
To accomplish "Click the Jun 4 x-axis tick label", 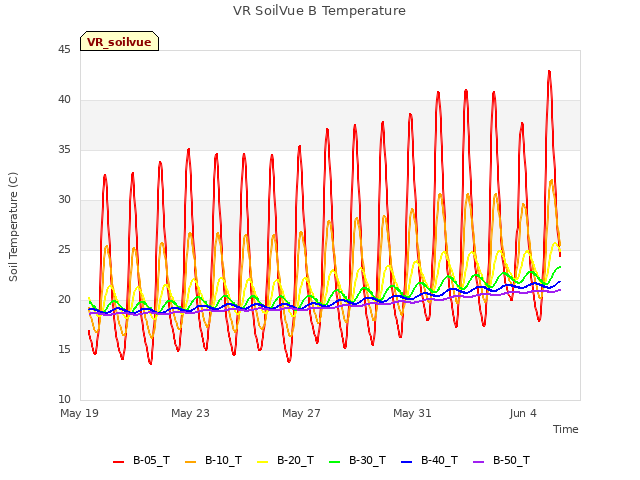I will point(523,413).
